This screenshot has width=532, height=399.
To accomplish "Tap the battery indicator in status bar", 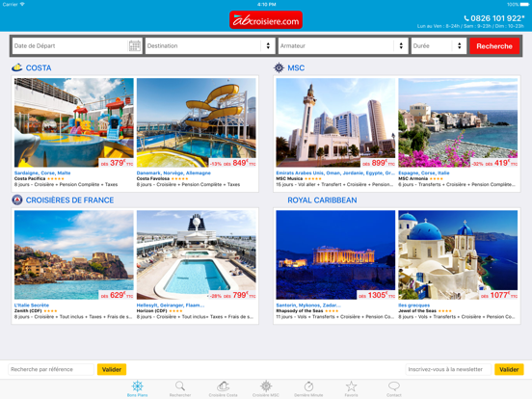I will [x=524, y=5].
